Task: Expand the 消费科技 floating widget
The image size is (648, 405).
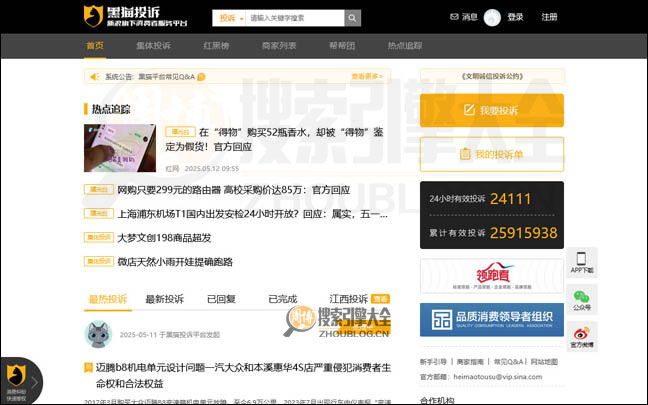Action: (x=34, y=383)
